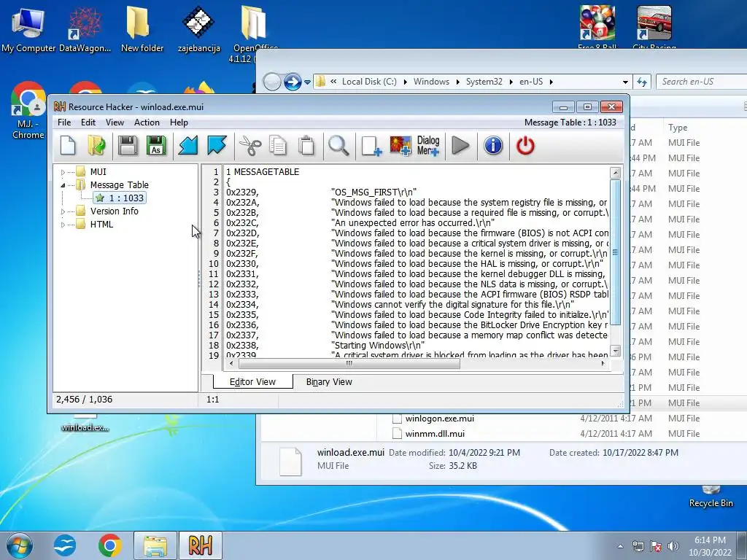Click the horizontal scrollbar right arrow

click(x=603, y=363)
